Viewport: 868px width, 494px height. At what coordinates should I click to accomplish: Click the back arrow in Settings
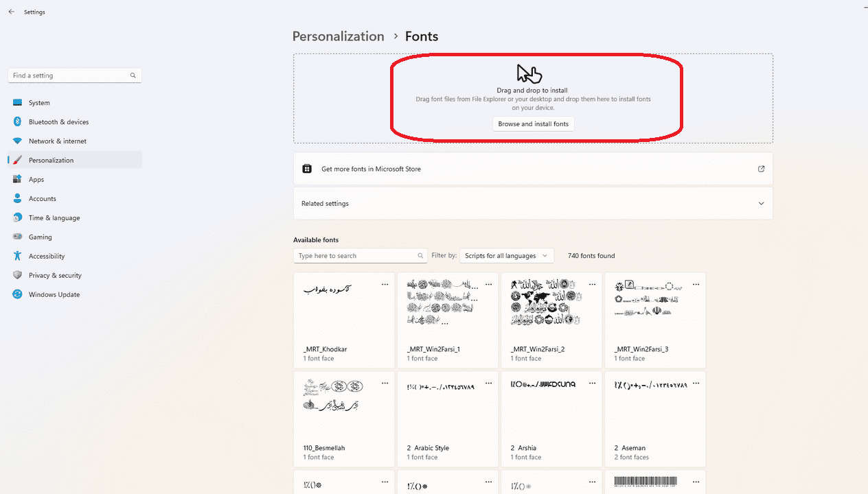(12, 12)
